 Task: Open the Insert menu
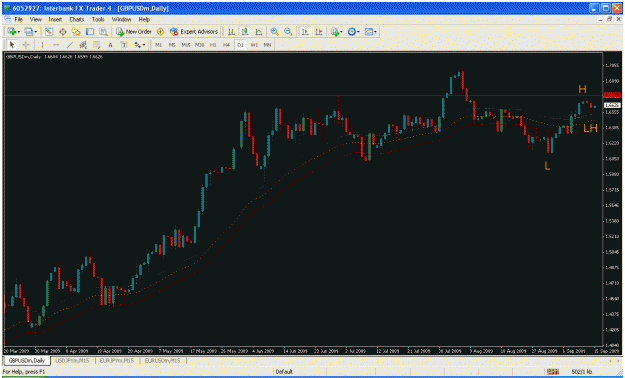tap(55, 19)
